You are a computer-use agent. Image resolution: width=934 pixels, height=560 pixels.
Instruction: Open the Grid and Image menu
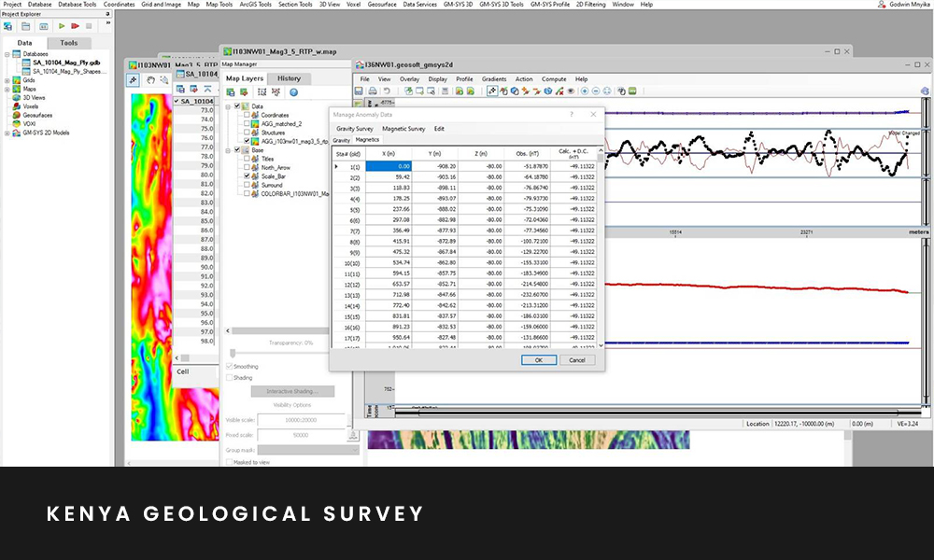coord(161,4)
